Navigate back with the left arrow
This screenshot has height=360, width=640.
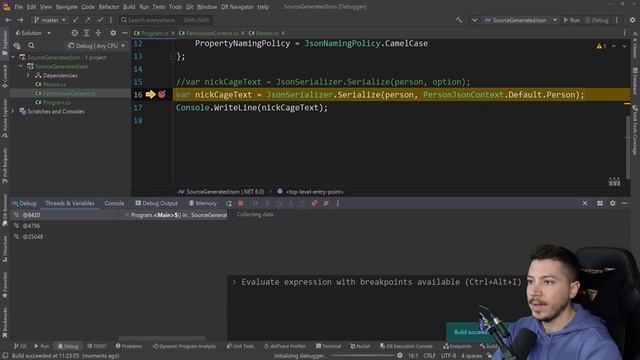[8, 20]
